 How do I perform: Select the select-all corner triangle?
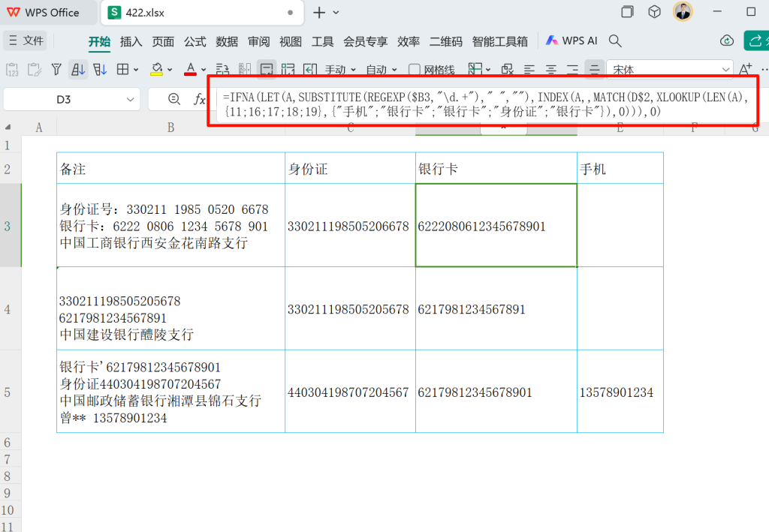pos(8,128)
